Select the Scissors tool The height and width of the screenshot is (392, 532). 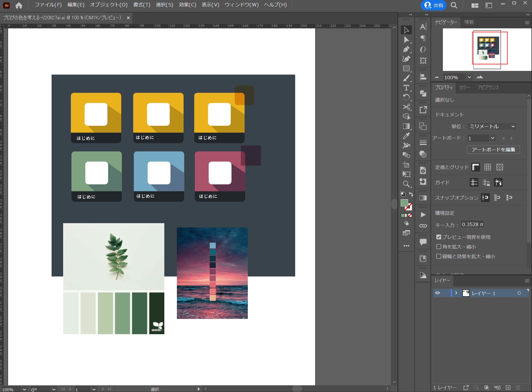coord(406,107)
